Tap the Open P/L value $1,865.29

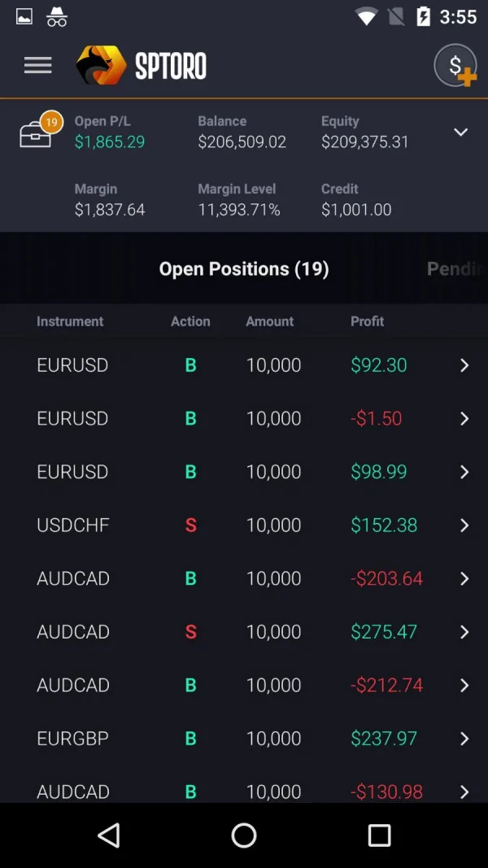tap(110, 142)
